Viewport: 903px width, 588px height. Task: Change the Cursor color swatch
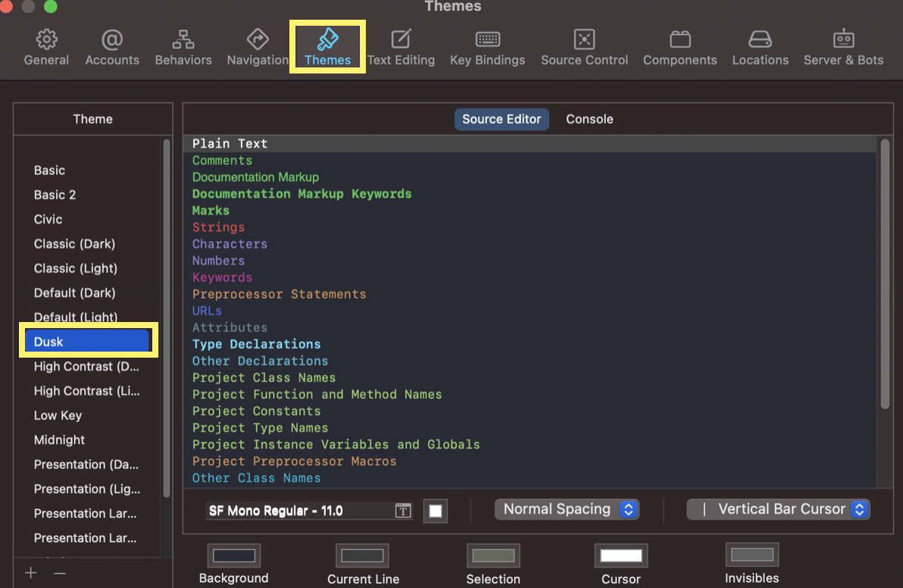pyautogui.click(x=621, y=555)
